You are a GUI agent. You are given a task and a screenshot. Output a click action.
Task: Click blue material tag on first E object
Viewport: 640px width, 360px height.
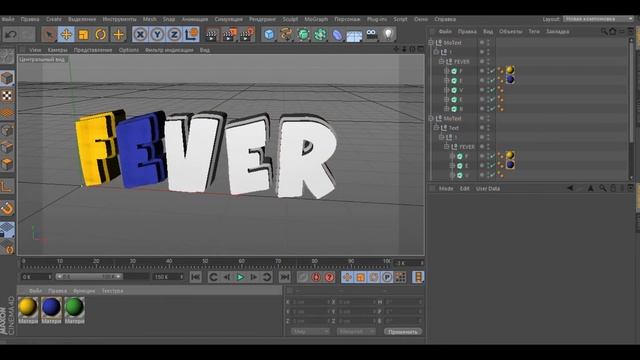510,80
